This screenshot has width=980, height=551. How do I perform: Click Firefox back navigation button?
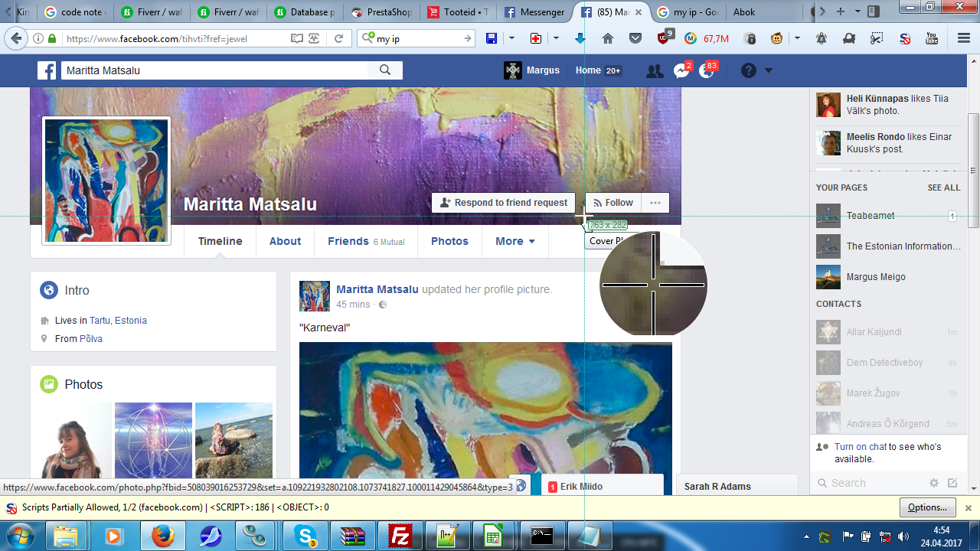17,38
